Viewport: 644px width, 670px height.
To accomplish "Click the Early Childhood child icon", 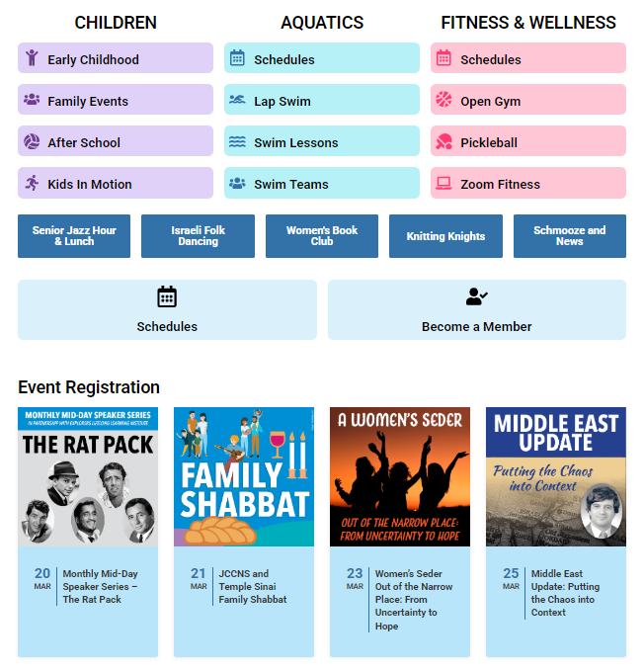I will coord(32,58).
